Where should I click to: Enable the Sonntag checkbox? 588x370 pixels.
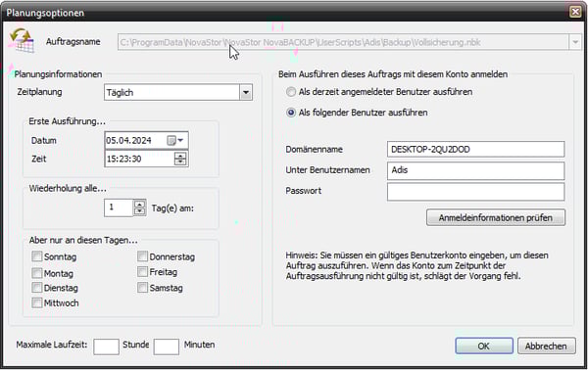37,256
